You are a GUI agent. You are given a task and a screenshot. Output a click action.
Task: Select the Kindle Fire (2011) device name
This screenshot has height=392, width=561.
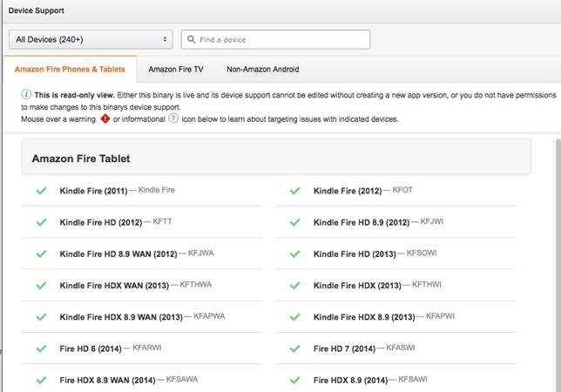click(x=93, y=191)
